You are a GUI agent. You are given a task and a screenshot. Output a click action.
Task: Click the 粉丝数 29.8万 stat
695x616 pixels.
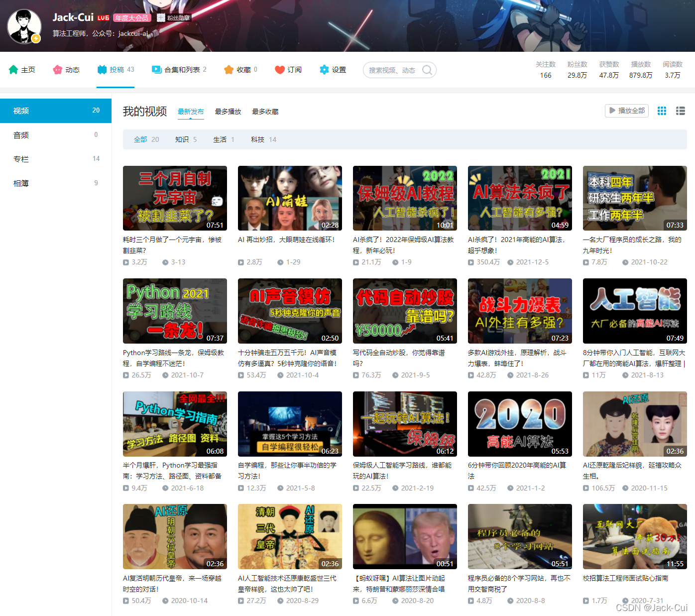pyautogui.click(x=578, y=70)
